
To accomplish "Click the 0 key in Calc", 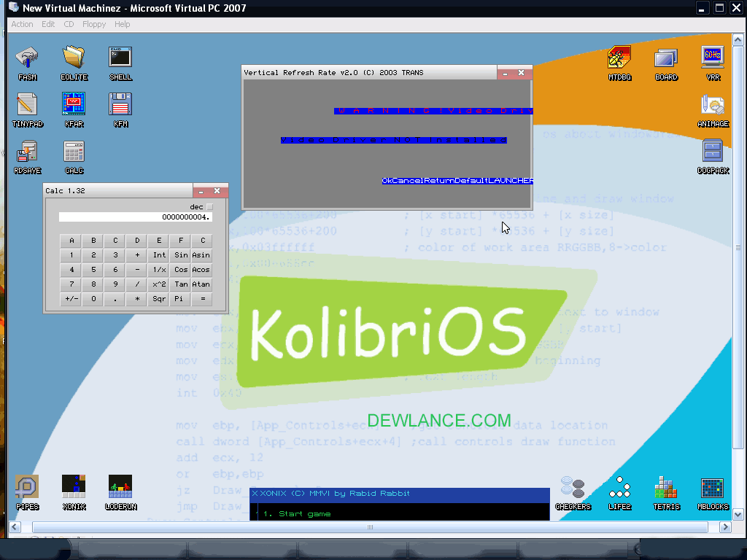I will (93, 299).
